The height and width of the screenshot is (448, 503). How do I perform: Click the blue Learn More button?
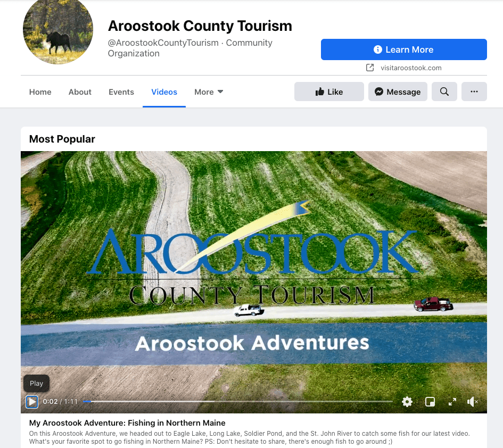[x=404, y=49]
